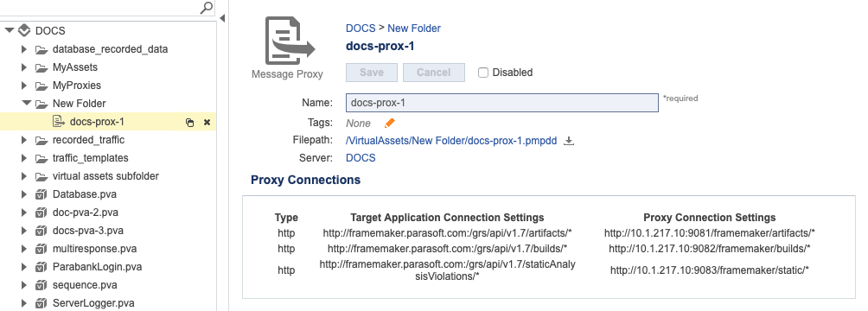Viewport: 868px width, 311px height.
Task: Expand the ParabankLogin.pva item
Action: click(x=24, y=267)
